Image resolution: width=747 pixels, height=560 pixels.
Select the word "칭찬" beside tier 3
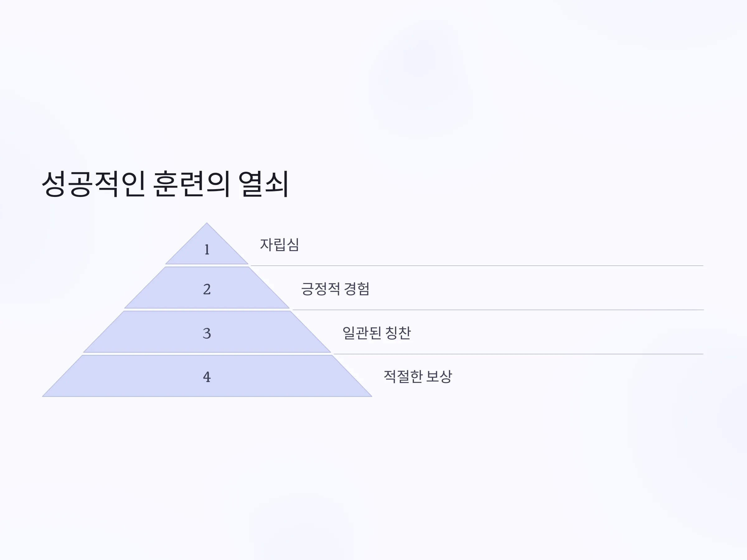pos(398,333)
